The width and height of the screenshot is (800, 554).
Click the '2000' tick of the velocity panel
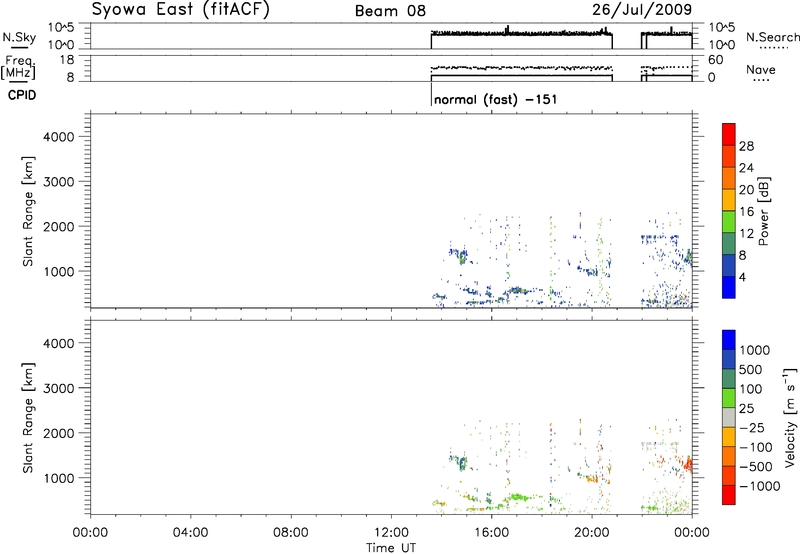pos(59,433)
